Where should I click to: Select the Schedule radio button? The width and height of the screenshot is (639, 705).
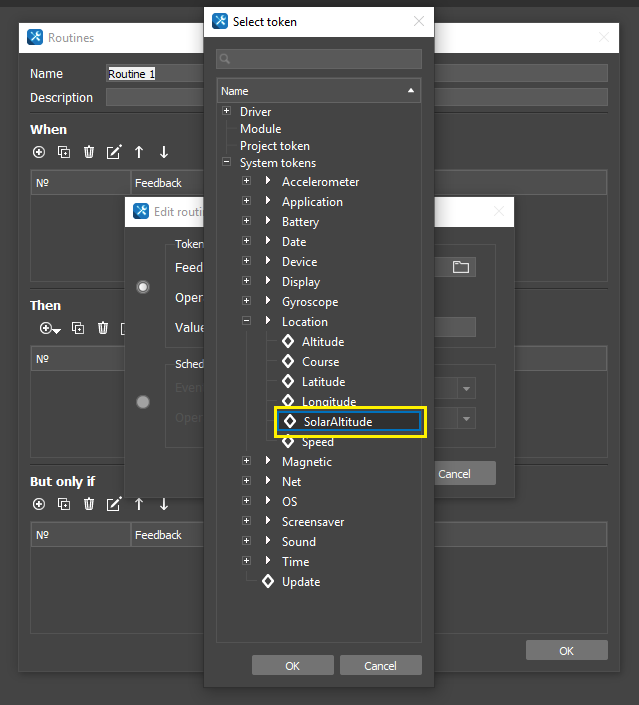click(143, 401)
